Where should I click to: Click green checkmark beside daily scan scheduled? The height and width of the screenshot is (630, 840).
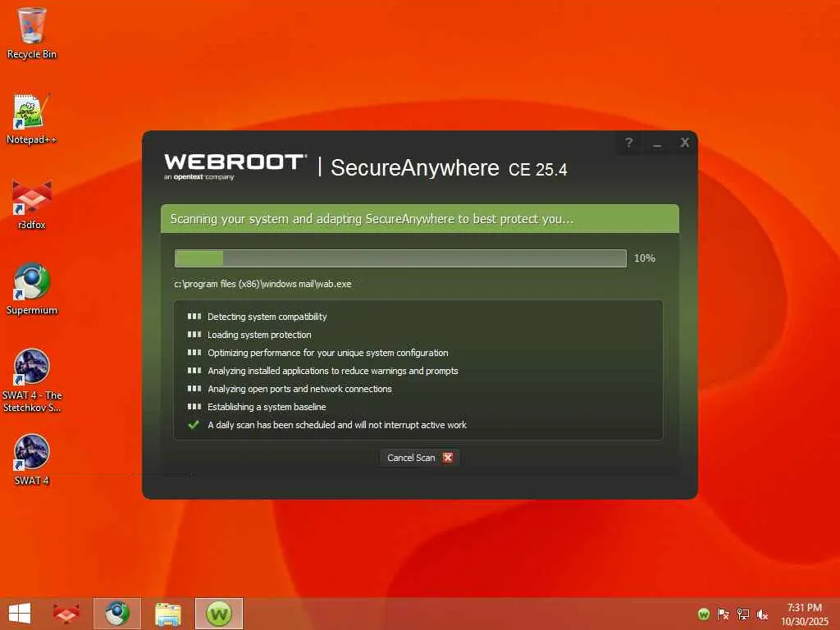[x=194, y=425]
